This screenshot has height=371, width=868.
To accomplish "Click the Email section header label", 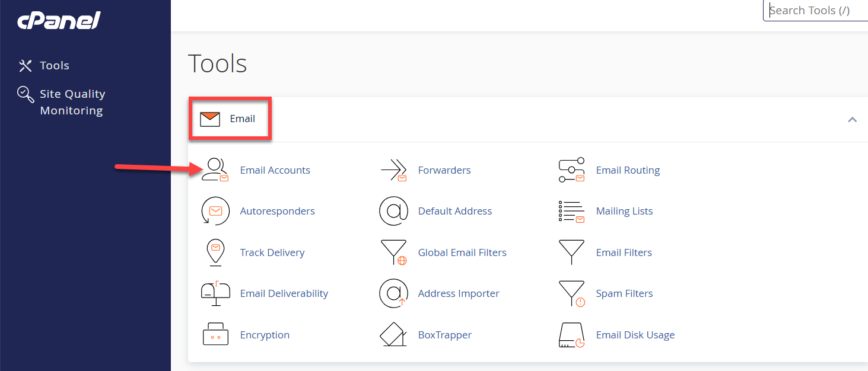I will (243, 119).
